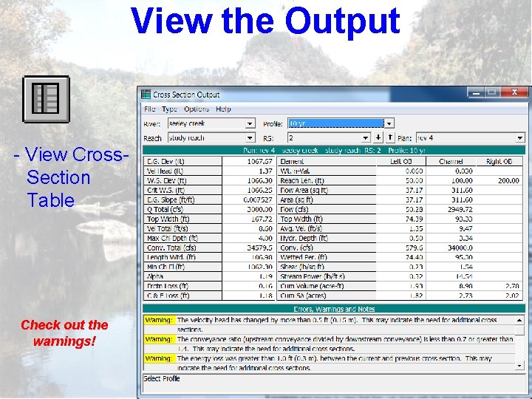The height and width of the screenshot is (399, 532).
Task: Click the down arrow RS navigation button
Action: [x=378, y=137]
